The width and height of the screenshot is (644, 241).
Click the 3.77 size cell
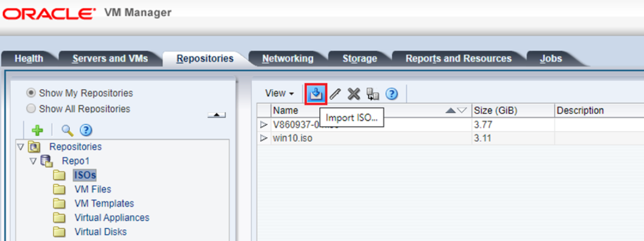512,125
